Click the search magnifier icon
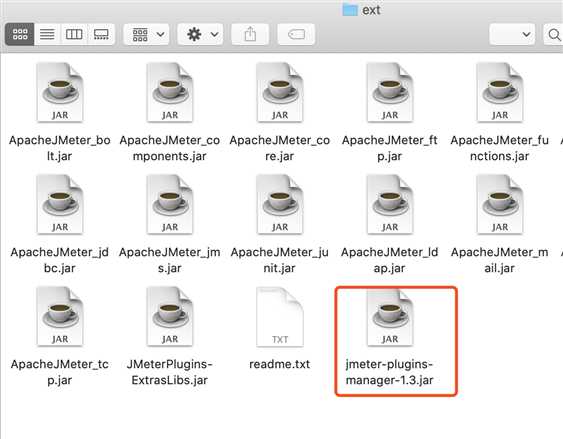563x439 pixels. coord(554,34)
